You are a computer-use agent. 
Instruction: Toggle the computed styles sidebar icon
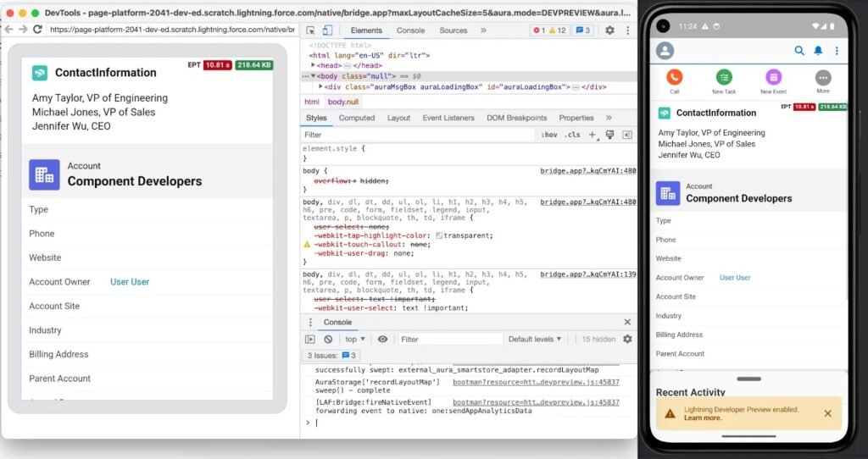(x=627, y=135)
